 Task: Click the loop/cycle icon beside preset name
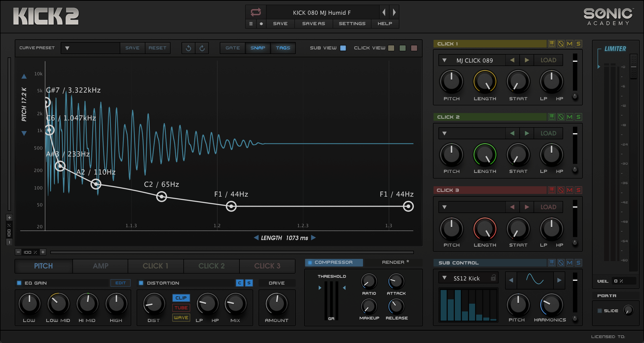click(x=256, y=12)
